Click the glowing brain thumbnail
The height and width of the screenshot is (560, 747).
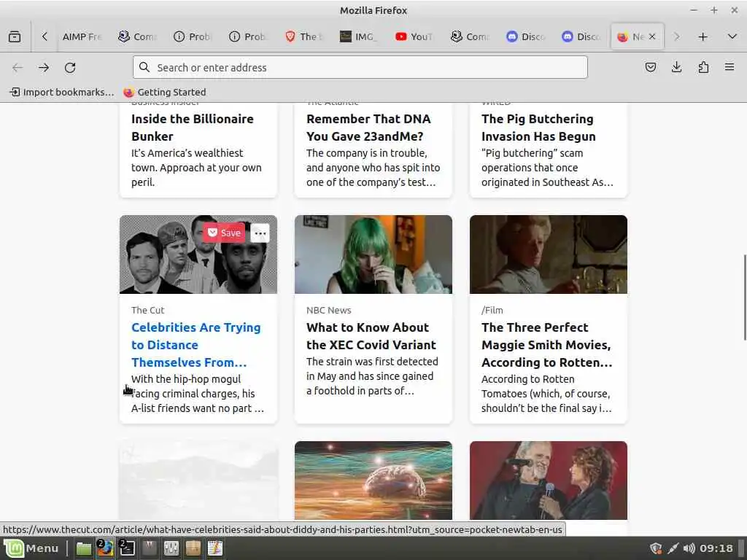[x=373, y=480]
